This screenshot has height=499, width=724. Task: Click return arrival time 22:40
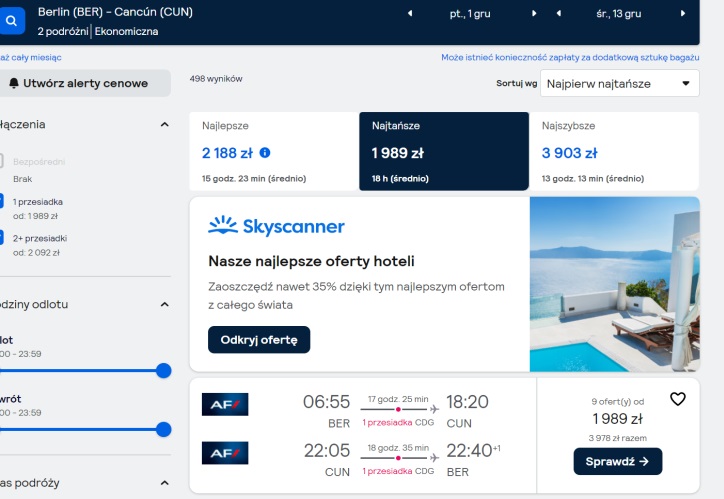tap(469, 451)
